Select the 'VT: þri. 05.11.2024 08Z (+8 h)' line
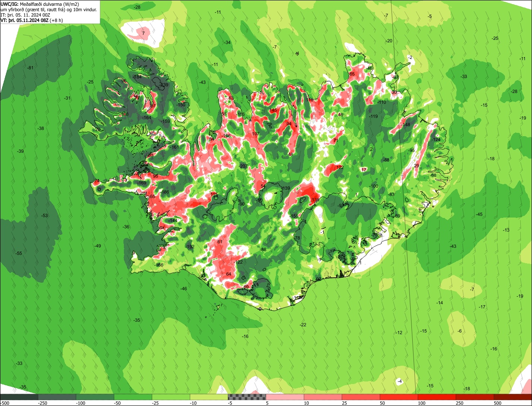Viewport: 532px width, 406px height. (x=32, y=20)
